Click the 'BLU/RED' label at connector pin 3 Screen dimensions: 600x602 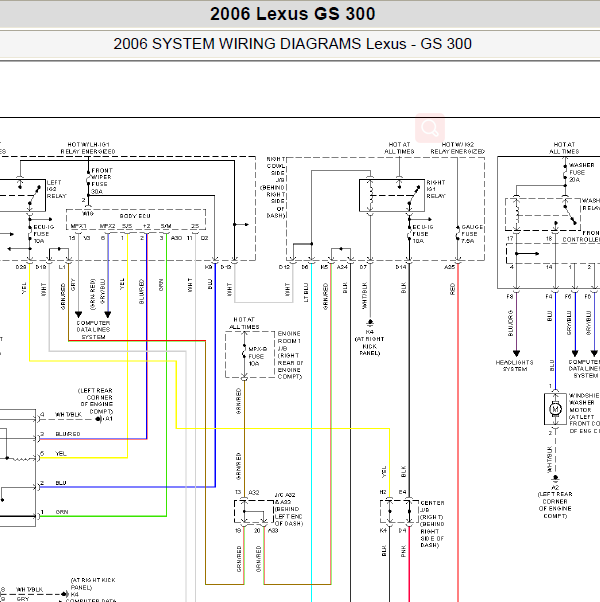(68, 434)
